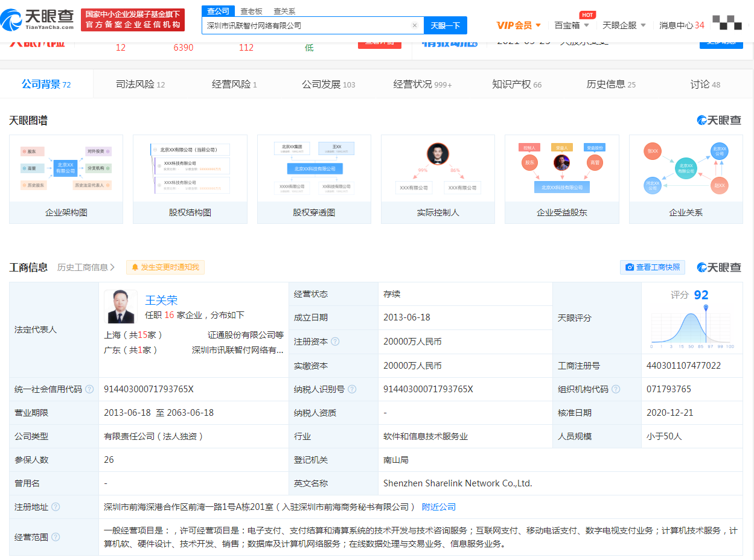Open legal representative 王关荣's profile link
The height and width of the screenshot is (560, 754).
click(161, 300)
